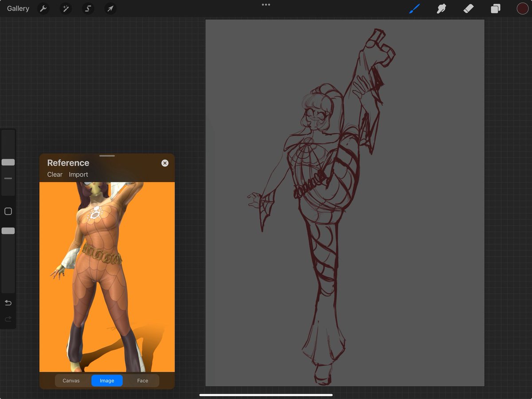The height and width of the screenshot is (399, 532).
Task: Open the active color picker
Action: (x=522, y=8)
